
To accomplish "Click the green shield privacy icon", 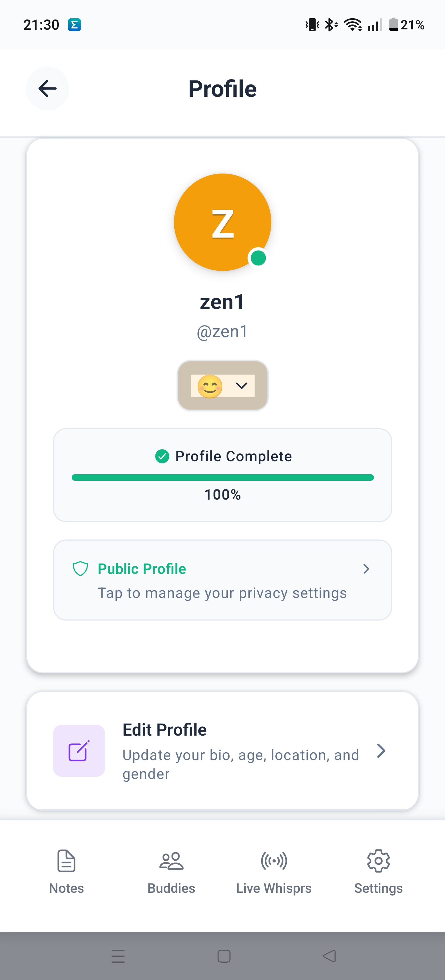I will [x=80, y=569].
